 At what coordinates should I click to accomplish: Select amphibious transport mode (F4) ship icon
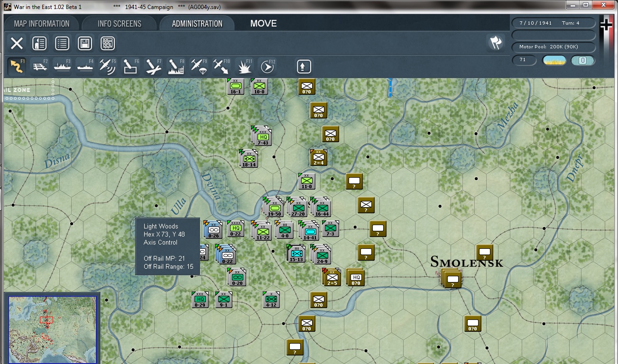[x=85, y=66]
